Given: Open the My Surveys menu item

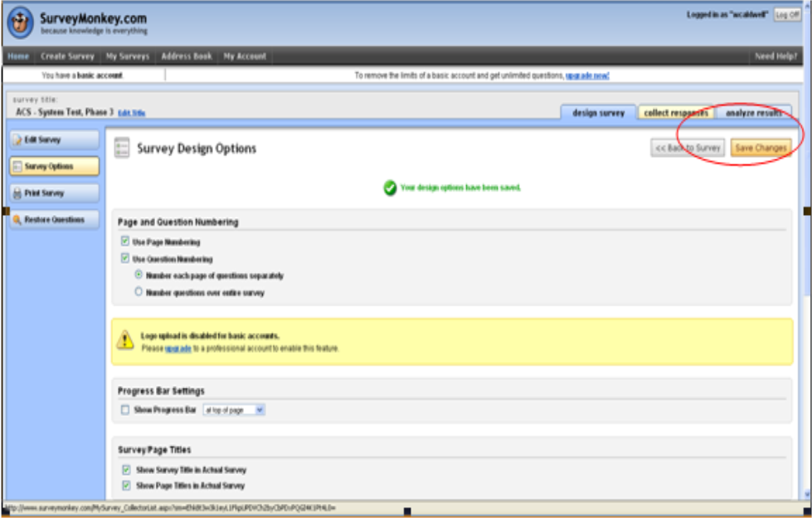Looking at the screenshot, I should point(128,56).
